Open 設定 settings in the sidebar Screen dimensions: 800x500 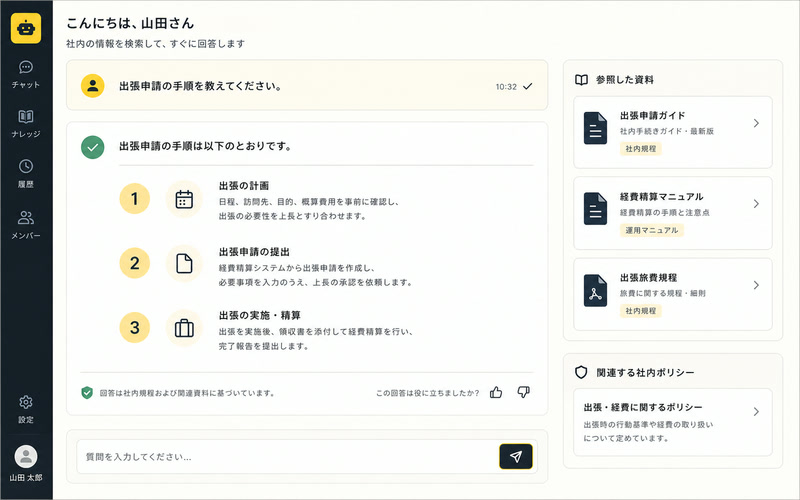pos(26,409)
